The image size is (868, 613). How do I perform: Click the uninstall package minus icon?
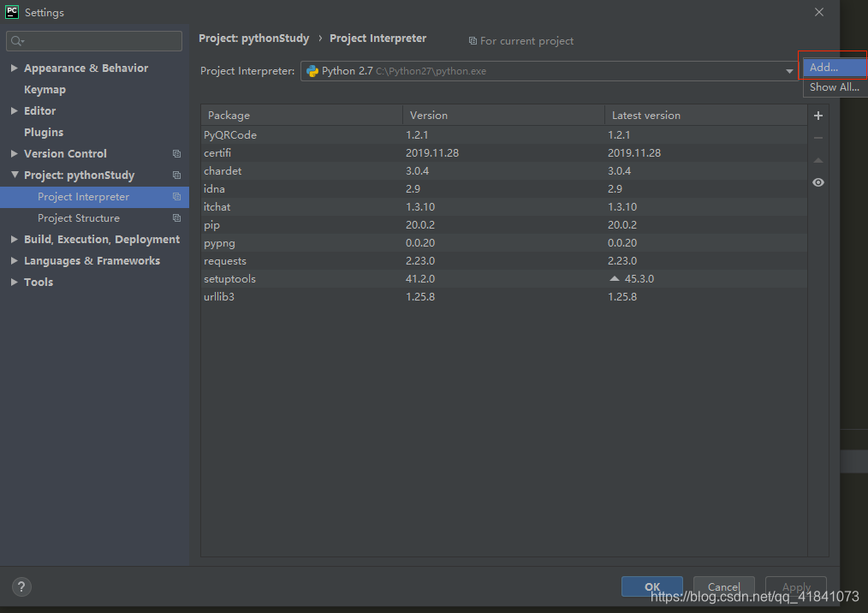tap(817, 137)
